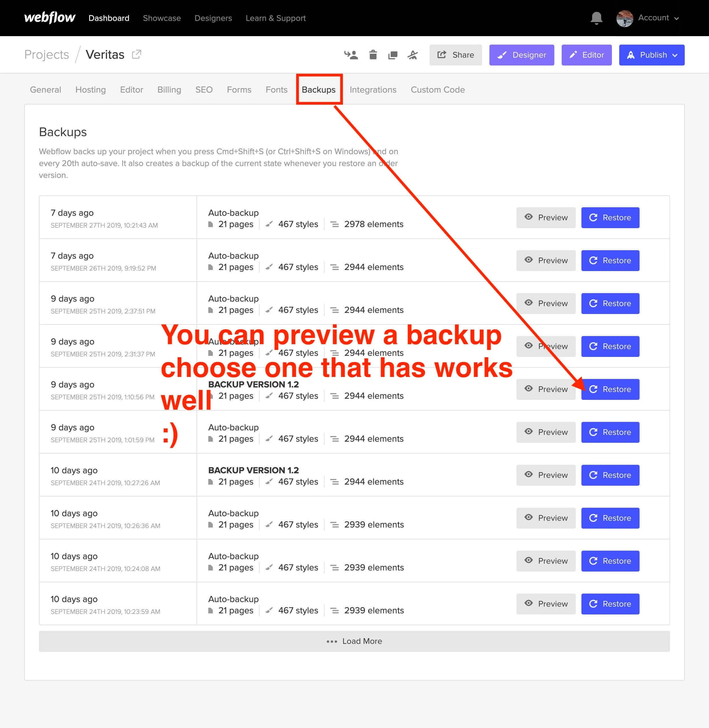Image resolution: width=709 pixels, height=728 pixels.
Task: Click the duplicate project icon
Action: pos(393,55)
